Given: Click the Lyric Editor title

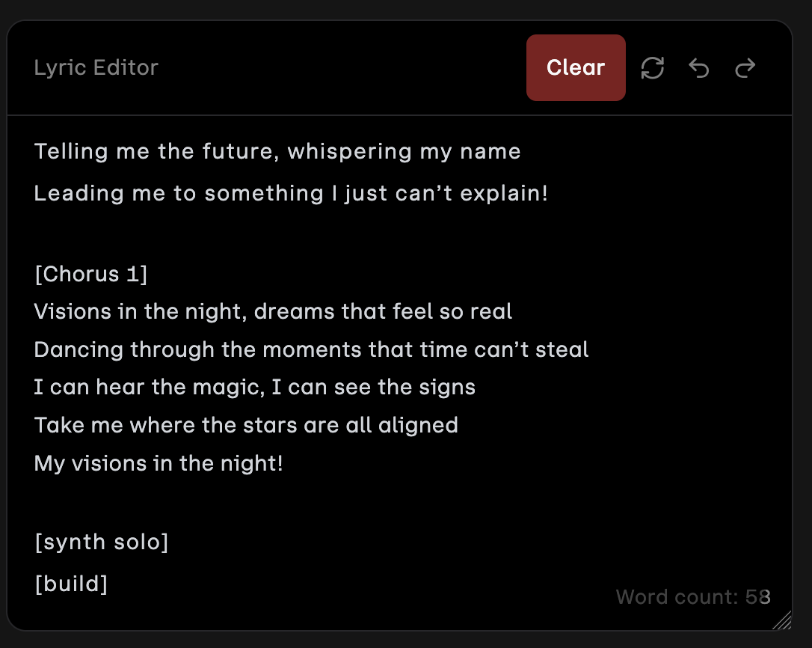Looking at the screenshot, I should pos(96,67).
